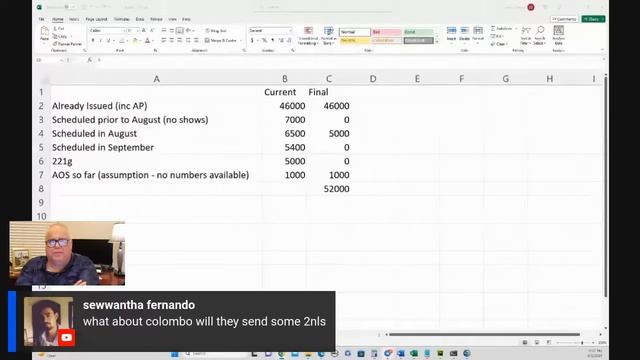
Task: Select row 5 header
Action: pyautogui.click(x=41, y=147)
